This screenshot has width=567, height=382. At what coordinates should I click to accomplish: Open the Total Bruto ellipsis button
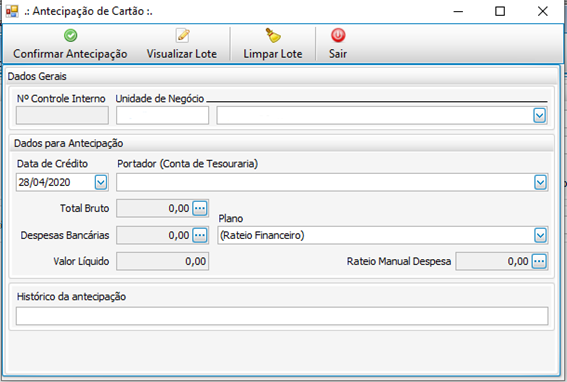click(x=200, y=208)
